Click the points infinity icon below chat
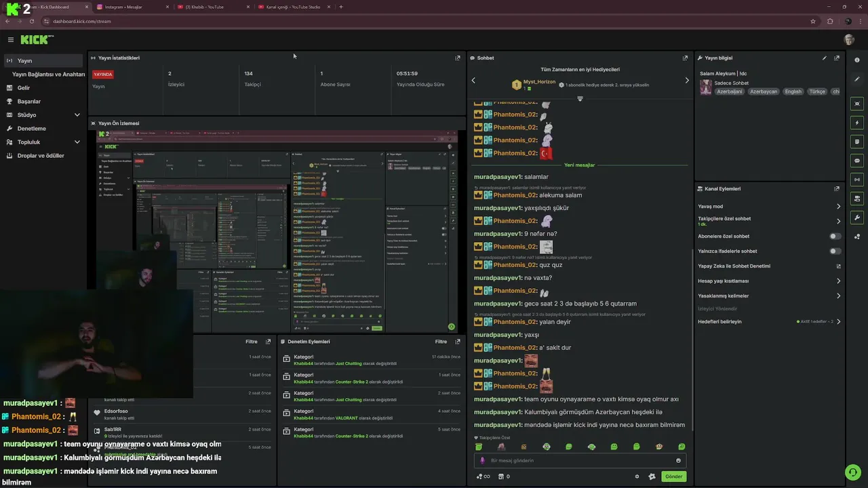This screenshot has height=488, width=868. pos(483,476)
